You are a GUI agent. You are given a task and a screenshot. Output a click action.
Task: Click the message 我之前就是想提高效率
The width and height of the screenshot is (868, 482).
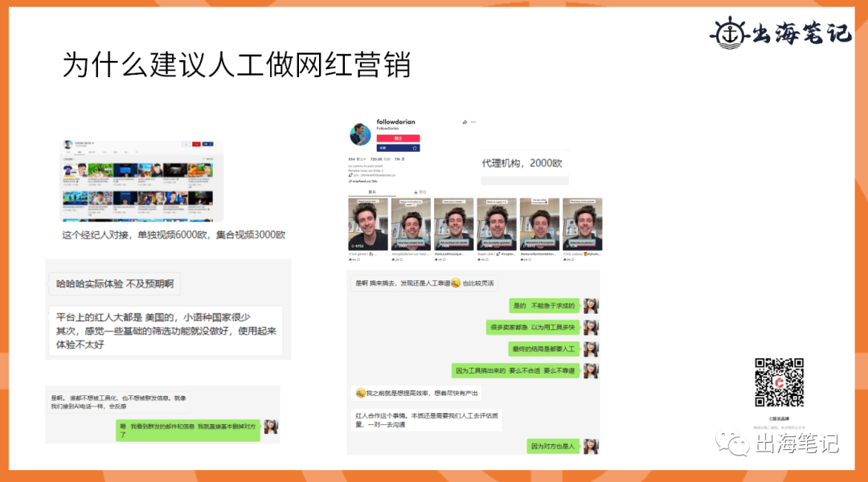pos(416,393)
